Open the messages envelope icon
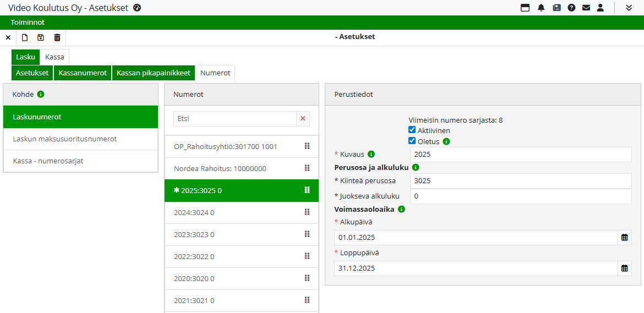Viewport: 644px width, 313px height. 586,8
